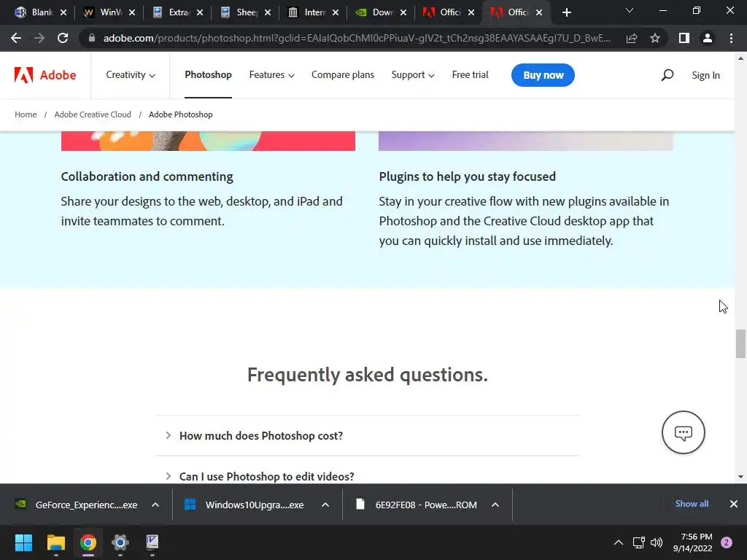
Task: Open the chat support bubble icon
Action: pyautogui.click(x=683, y=432)
